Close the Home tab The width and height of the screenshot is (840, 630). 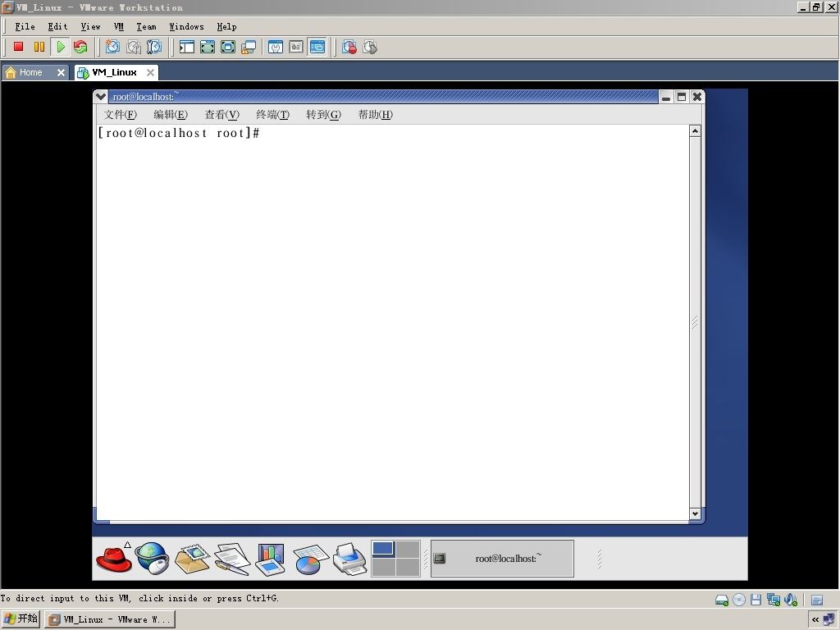pos(61,72)
